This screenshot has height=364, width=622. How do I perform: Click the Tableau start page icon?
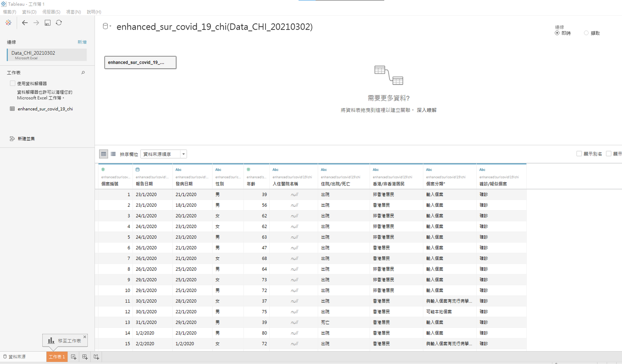8,23
